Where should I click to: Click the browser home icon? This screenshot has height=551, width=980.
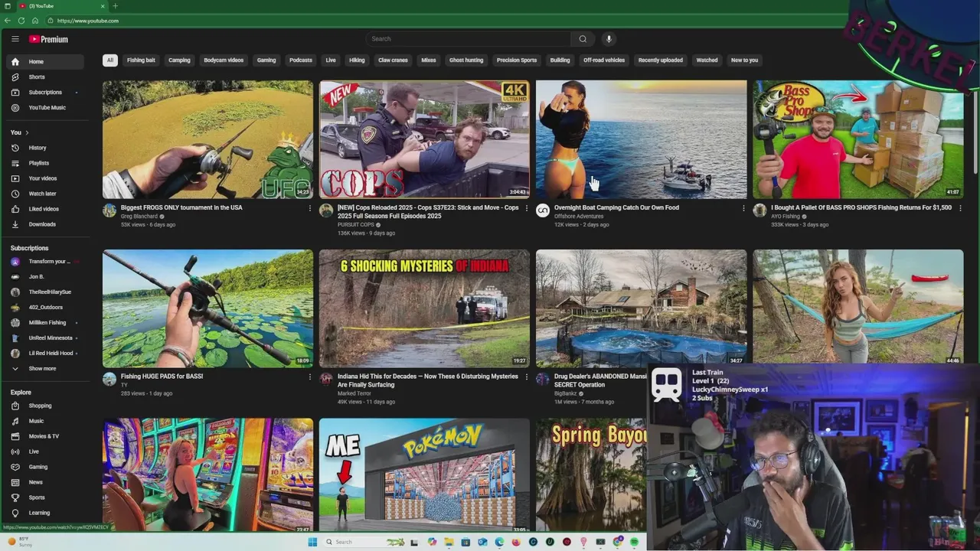coord(34,21)
